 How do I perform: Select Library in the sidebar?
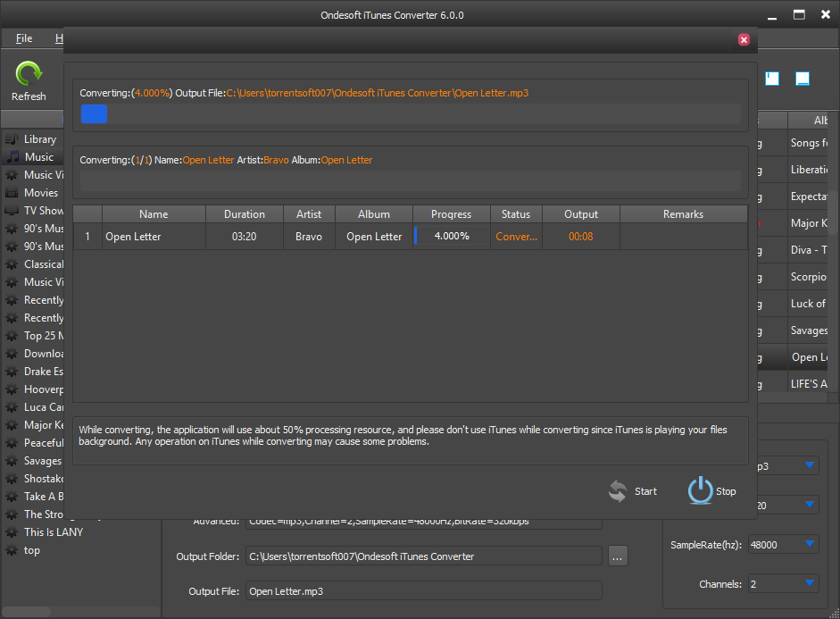pyautogui.click(x=39, y=139)
